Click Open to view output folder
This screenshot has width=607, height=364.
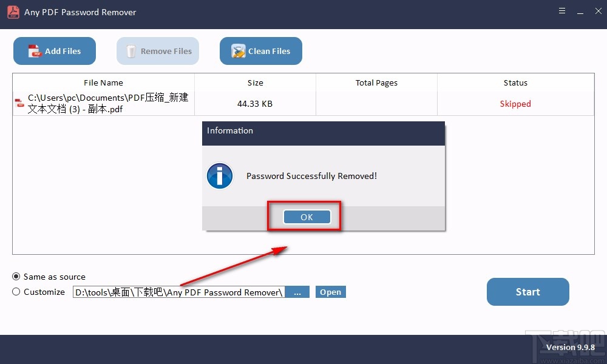click(x=330, y=292)
